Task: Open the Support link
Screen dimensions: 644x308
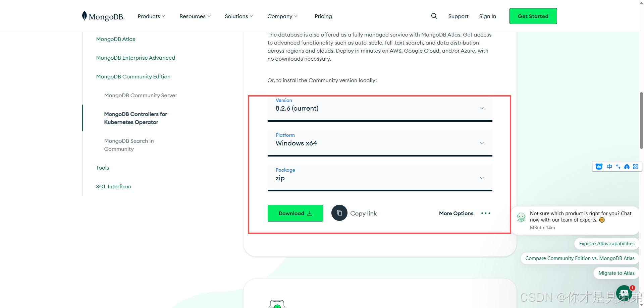Action: [x=458, y=16]
